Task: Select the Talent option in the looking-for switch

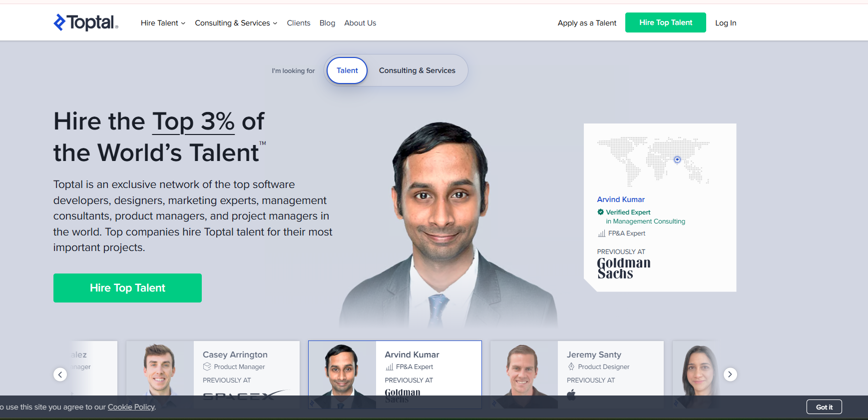Action: pos(347,70)
